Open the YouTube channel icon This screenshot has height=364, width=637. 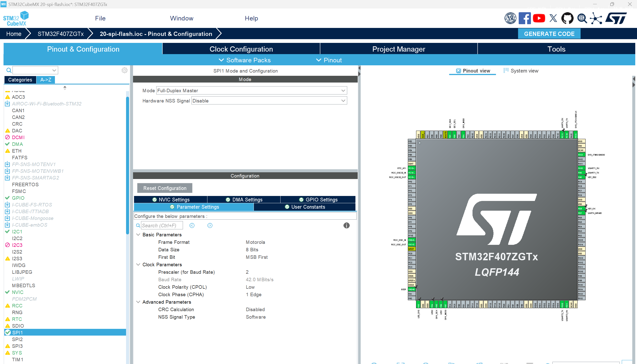(x=539, y=18)
